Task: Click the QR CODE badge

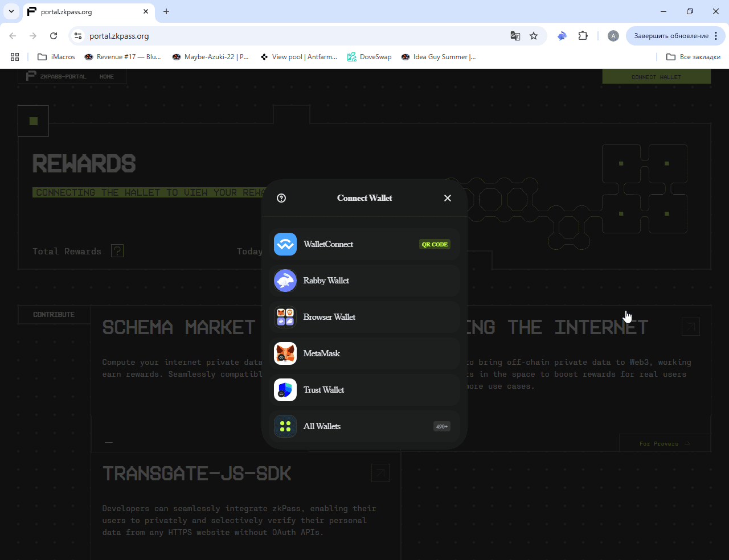Action: tap(435, 244)
